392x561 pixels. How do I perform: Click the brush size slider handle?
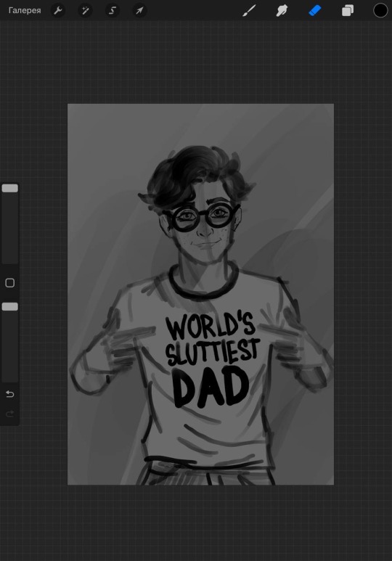(10, 188)
